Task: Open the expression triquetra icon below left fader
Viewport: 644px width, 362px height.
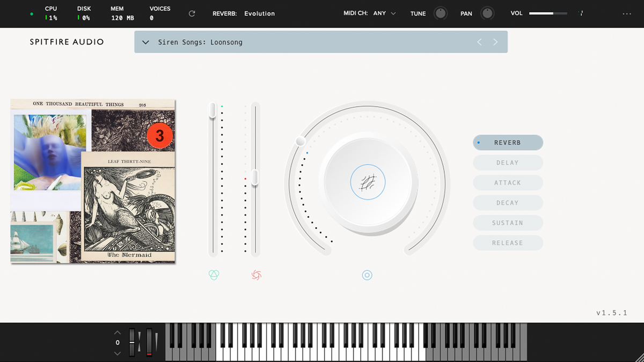Action: click(214, 275)
